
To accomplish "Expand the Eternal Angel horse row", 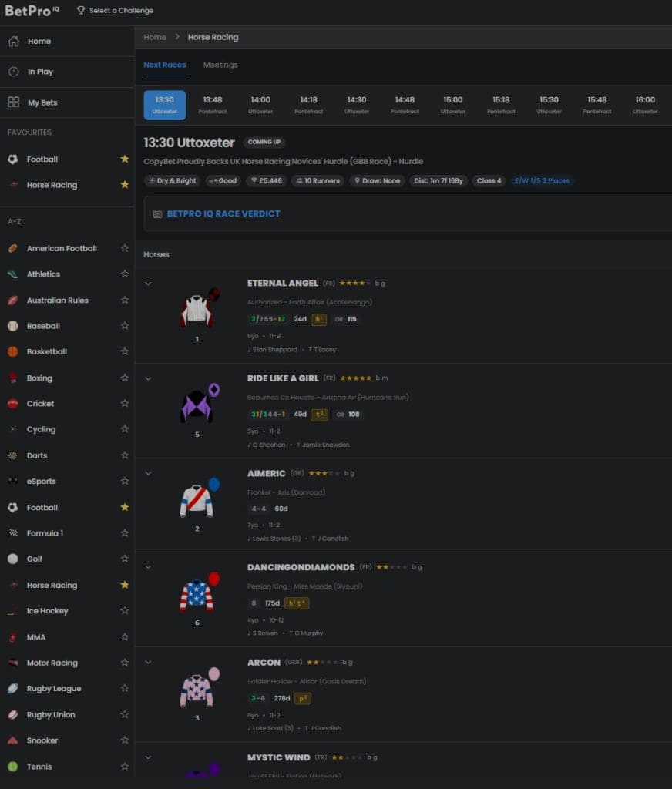I will [x=148, y=284].
